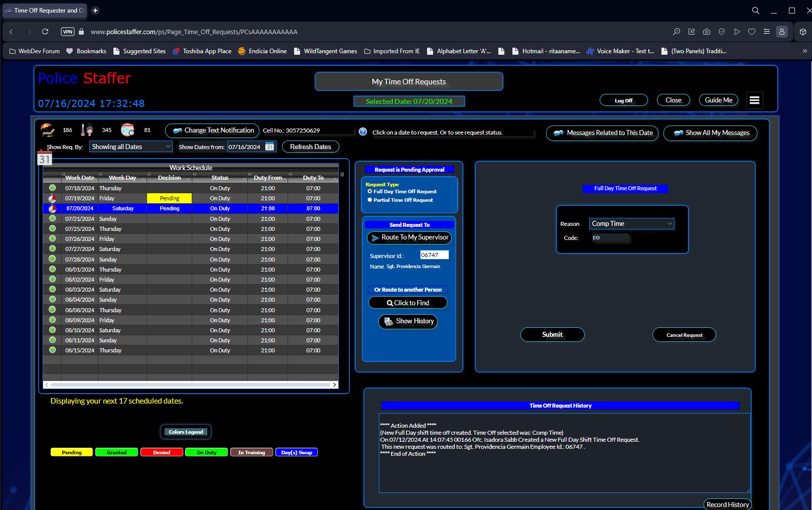Open the Reason Comp Time dropdown
Screen dimensions: 812x510
631,223
